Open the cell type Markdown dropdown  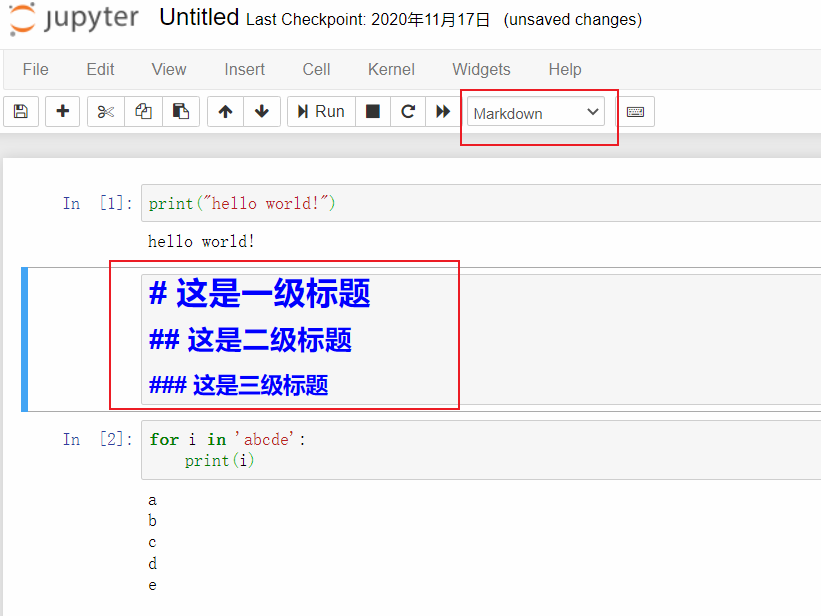(x=536, y=113)
